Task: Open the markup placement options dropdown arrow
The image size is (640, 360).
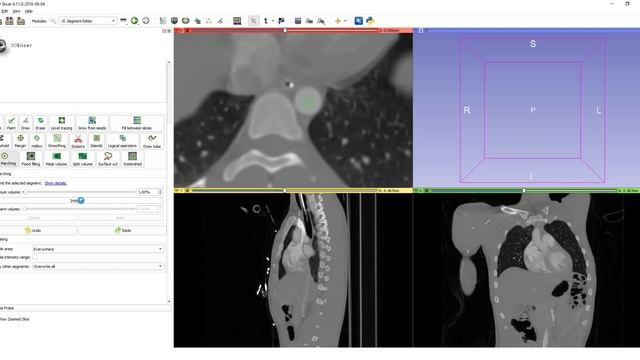Action: (273, 20)
